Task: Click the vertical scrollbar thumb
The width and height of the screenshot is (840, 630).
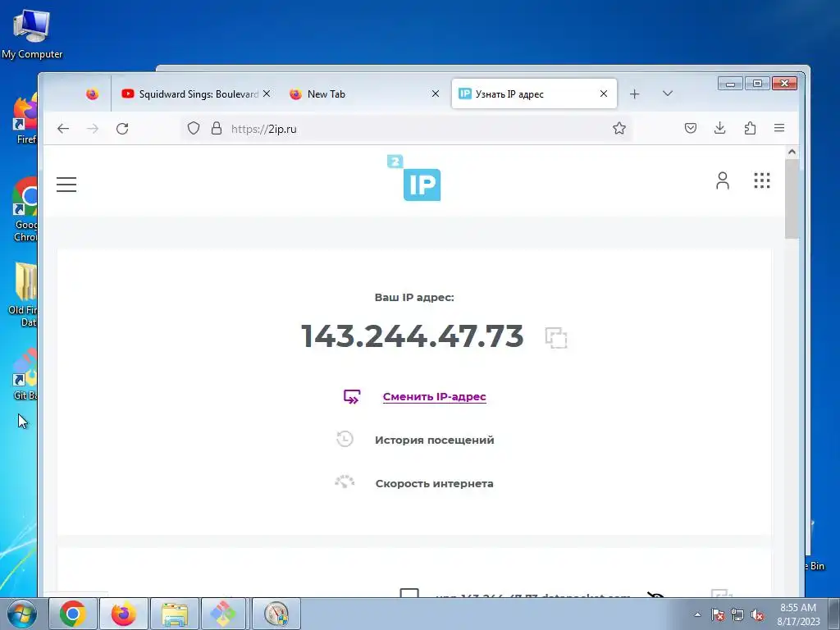Action: point(792,199)
